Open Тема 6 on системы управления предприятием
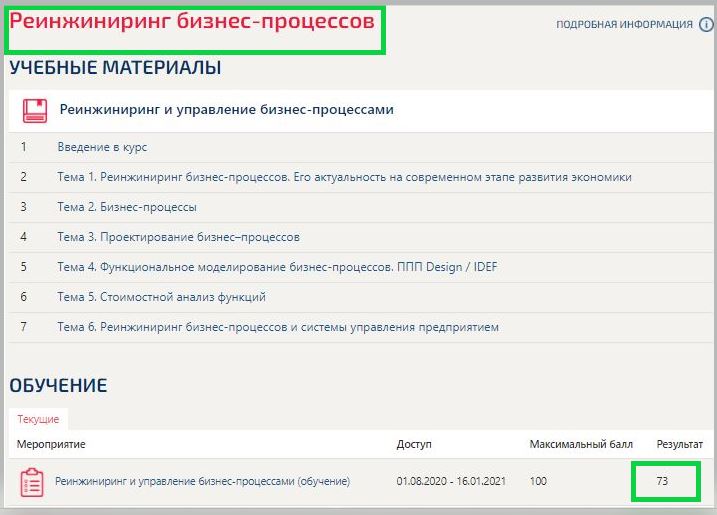Viewport: 717px width, 515px height. click(277, 327)
